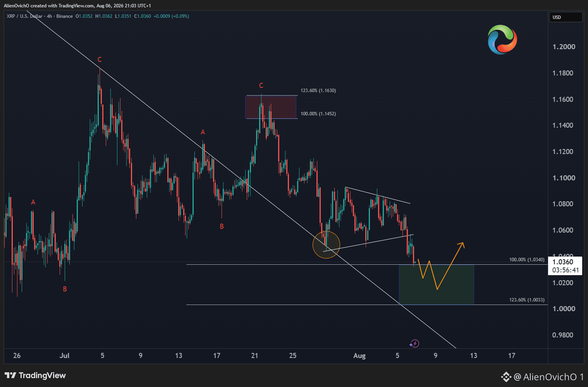The image size is (588, 387).
Task: Click the lightning bolt event icon on chart
Action: point(415,343)
